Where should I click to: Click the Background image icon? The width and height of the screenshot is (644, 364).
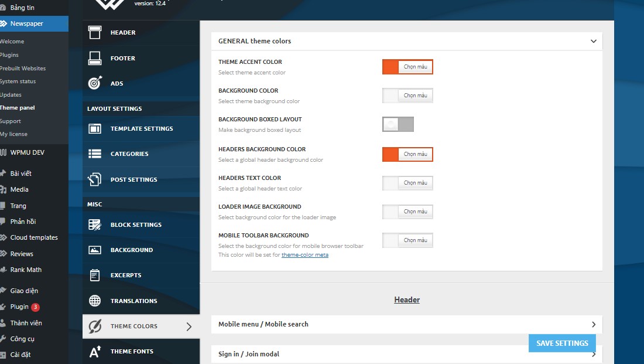[x=95, y=250]
